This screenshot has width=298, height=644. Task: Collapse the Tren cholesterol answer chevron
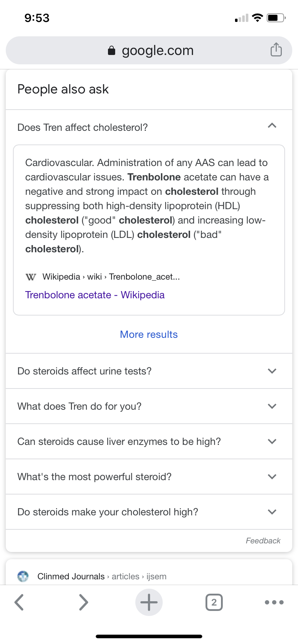pyautogui.click(x=272, y=126)
